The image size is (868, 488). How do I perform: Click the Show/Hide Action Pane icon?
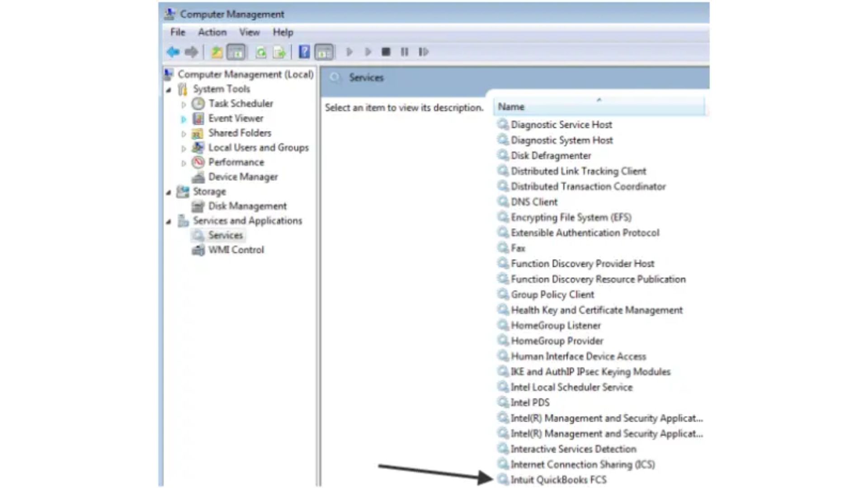(x=325, y=52)
